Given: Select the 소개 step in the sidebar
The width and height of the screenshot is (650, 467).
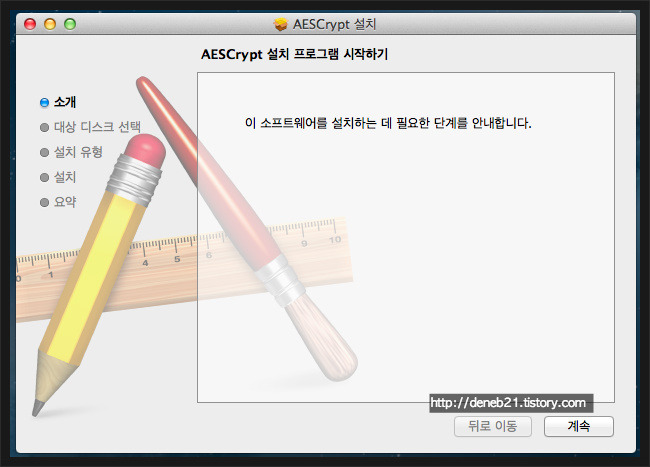Looking at the screenshot, I should click(65, 102).
